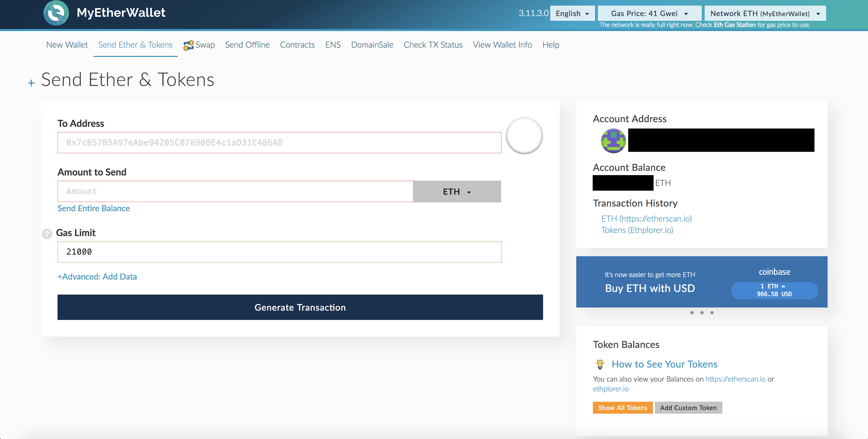Open the Send Ether & Tokens tab
This screenshot has width=868, height=439.
point(135,45)
